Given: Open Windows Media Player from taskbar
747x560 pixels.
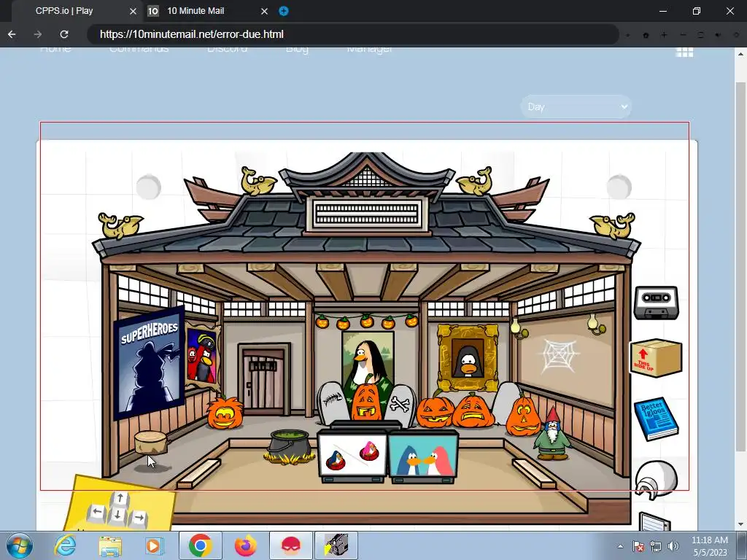Looking at the screenshot, I should 155,545.
